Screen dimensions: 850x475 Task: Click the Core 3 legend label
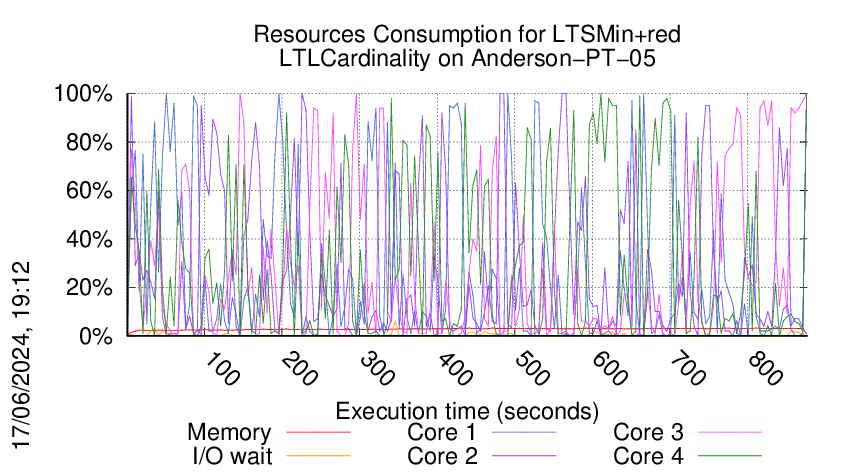point(648,433)
